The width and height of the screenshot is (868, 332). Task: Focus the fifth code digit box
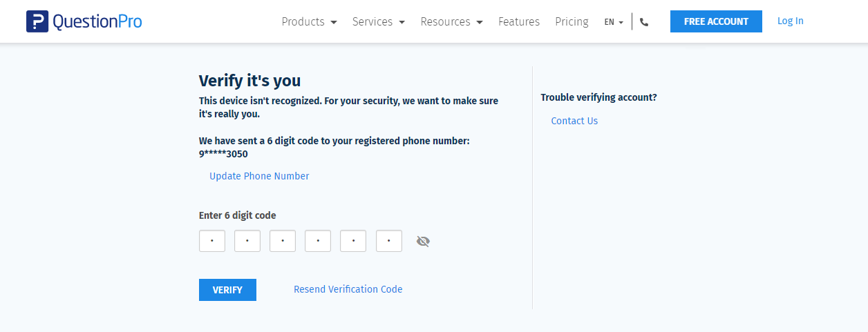coord(353,241)
